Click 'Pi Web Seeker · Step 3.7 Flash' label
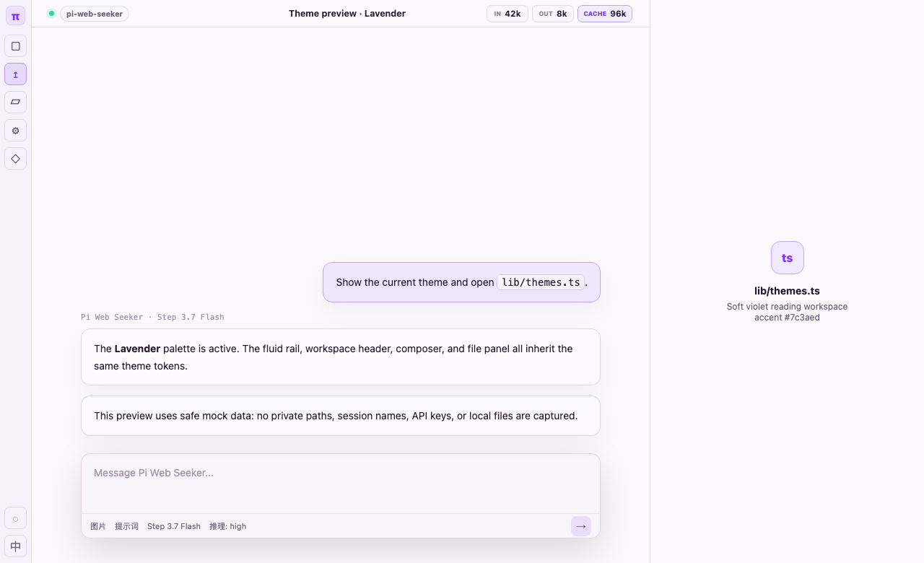The image size is (924, 563). point(152,317)
